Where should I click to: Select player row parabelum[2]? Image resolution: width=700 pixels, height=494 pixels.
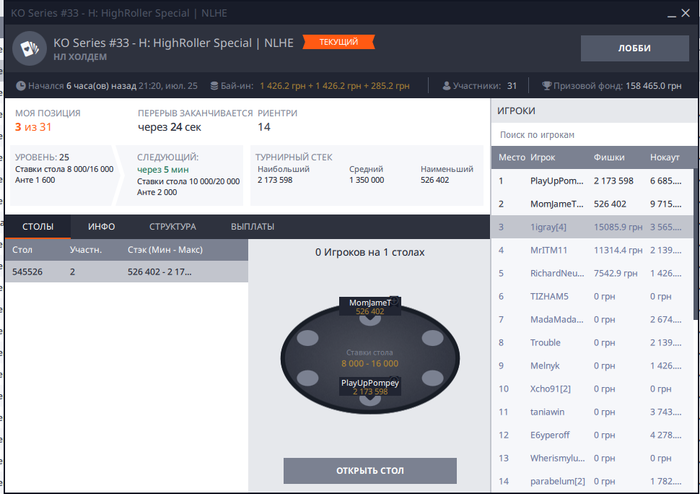[592, 482]
